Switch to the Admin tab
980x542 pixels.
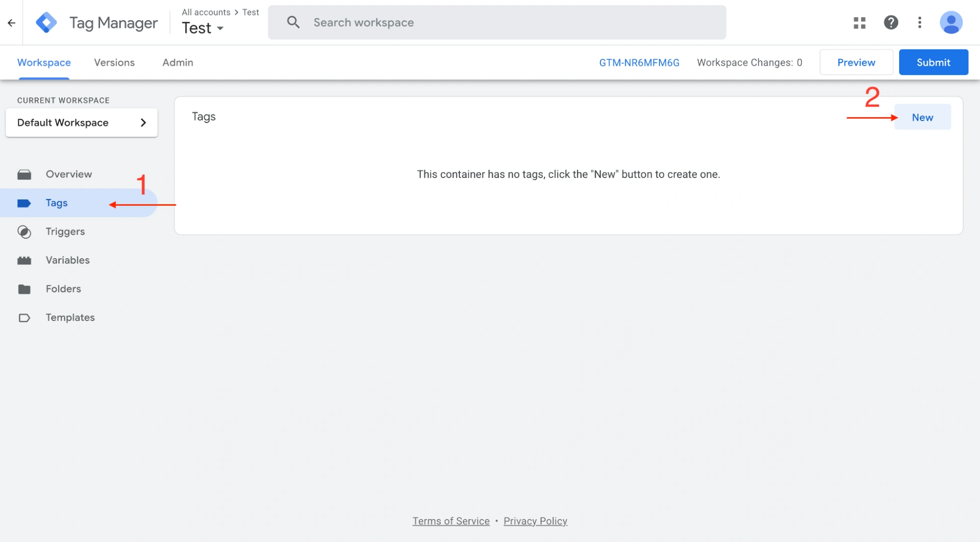click(177, 63)
